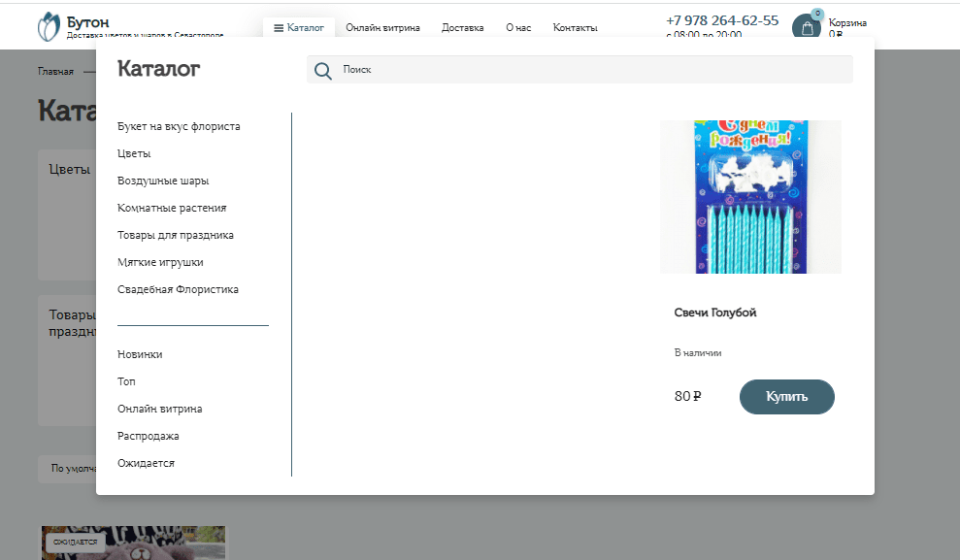Open the shopping cart bag icon
The width and height of the screenshot is (960, 560).
tap(807, 28)
